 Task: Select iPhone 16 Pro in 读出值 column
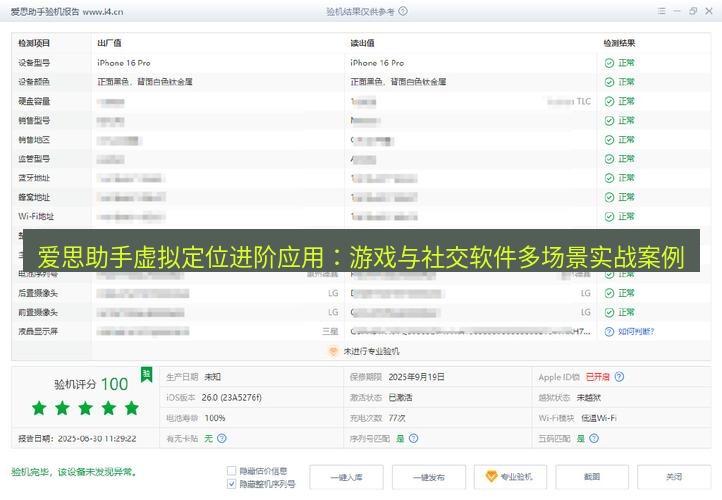click(x=377, y=63)
